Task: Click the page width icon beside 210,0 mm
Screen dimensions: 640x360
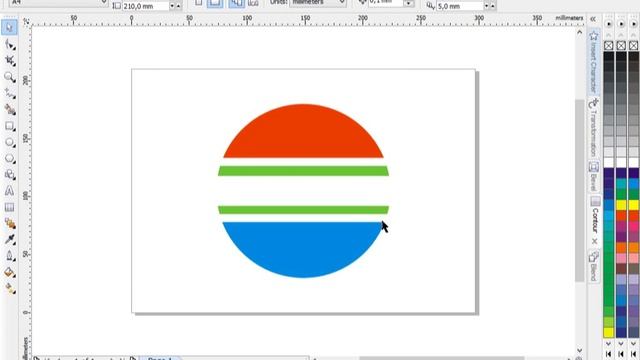Action: pos(116,6)
